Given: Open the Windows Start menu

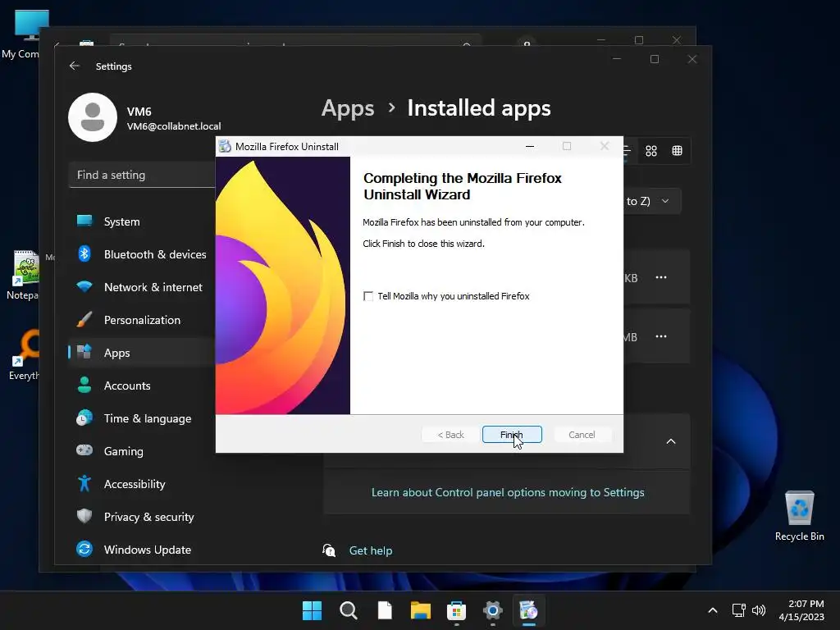Looking at the screenshot, I should [312, 610].
